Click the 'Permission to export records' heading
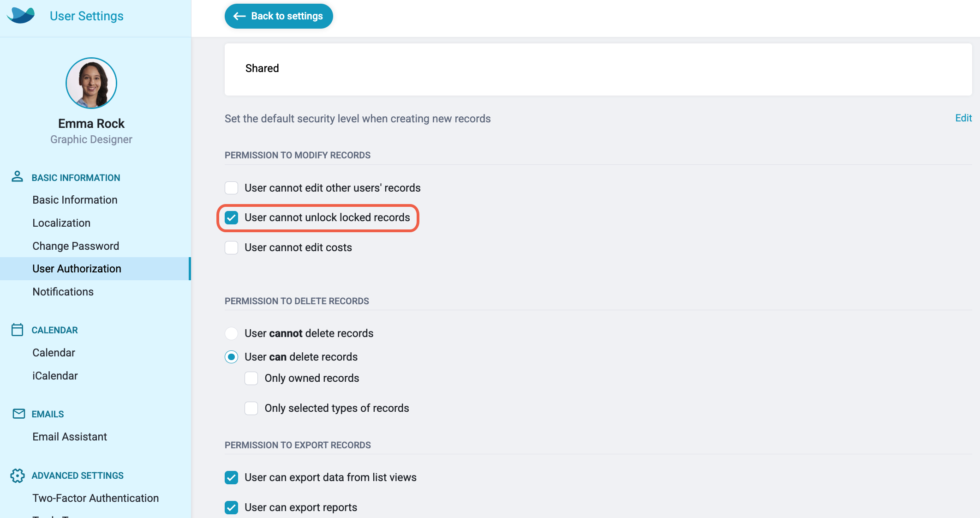The image size is (980, 518). click(x=298, y=445)
